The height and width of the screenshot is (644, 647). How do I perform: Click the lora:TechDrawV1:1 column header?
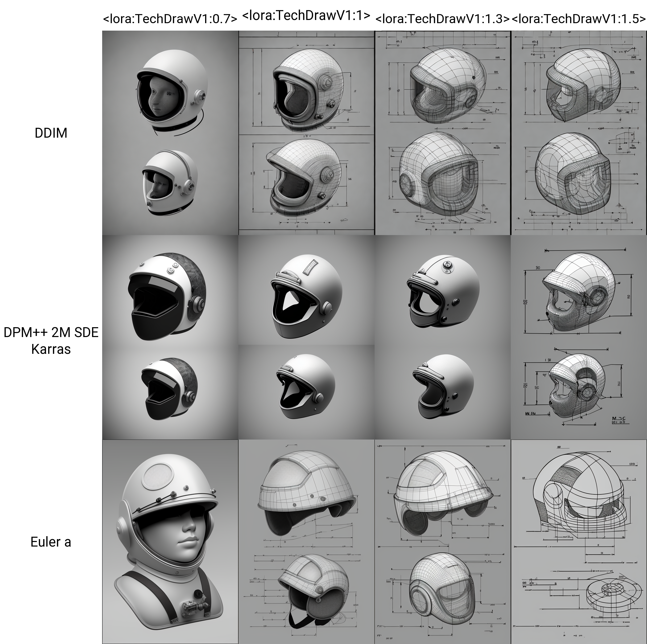coord(306,15)
